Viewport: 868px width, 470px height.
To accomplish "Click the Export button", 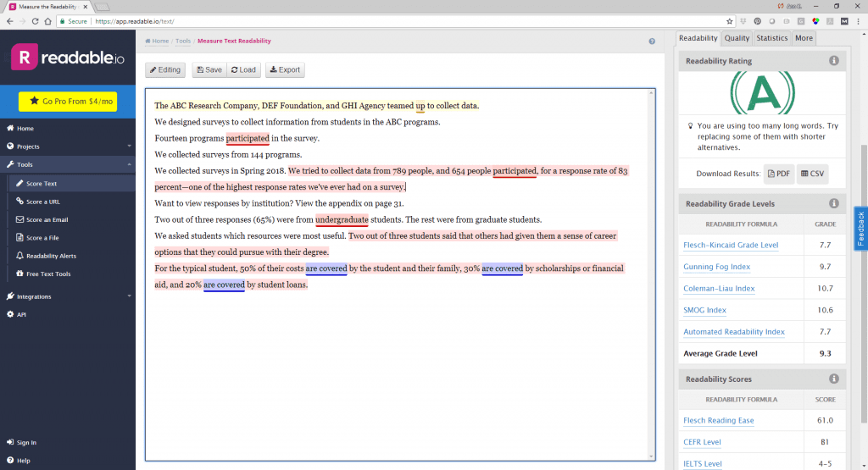I will pos(285,70).
